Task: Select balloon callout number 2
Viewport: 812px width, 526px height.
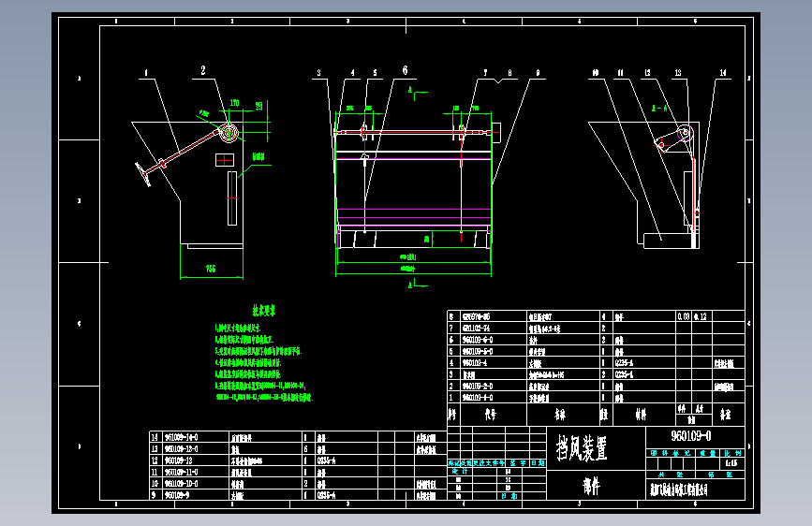Action: (x=203, y=70)
